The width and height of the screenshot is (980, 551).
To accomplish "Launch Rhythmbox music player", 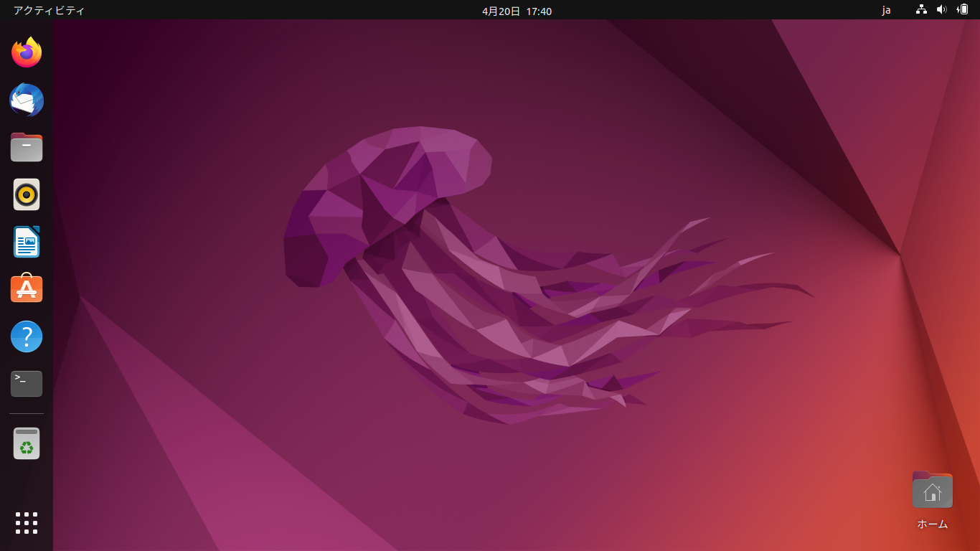I will [x=27, y=194].
